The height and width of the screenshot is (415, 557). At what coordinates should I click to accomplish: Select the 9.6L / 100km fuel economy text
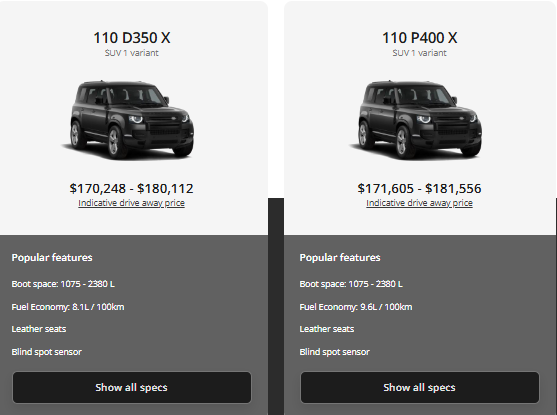386,307
